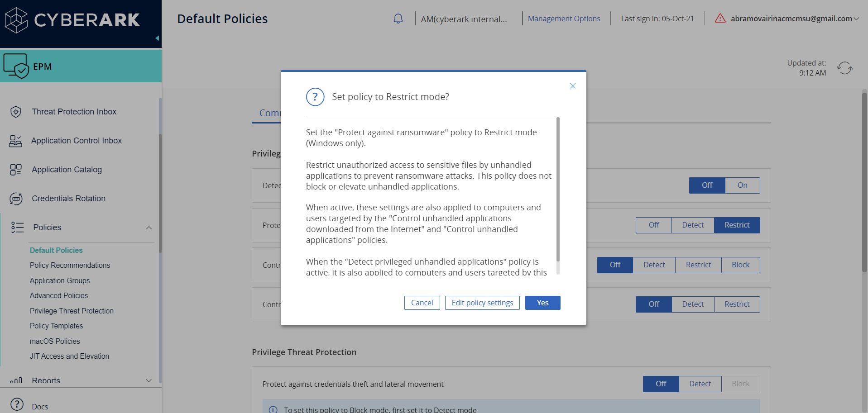Click the Application Control Inbox icon
Image resolution: width=868 pixels, height=413 pixels.
pyautogui.click(x=15, y=141)
